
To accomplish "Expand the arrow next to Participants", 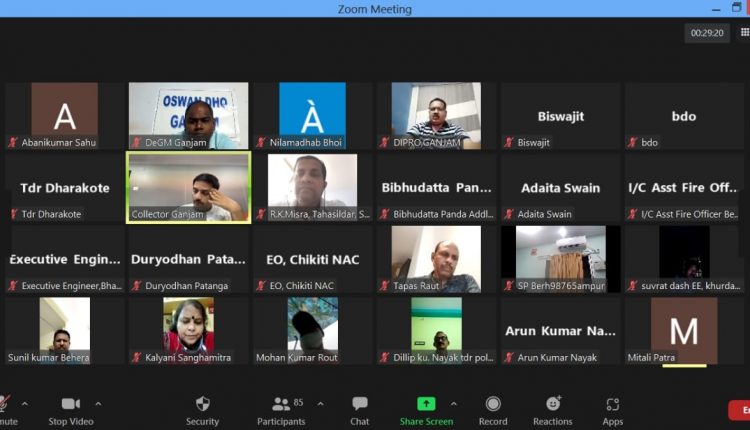I will click(320, 404).
